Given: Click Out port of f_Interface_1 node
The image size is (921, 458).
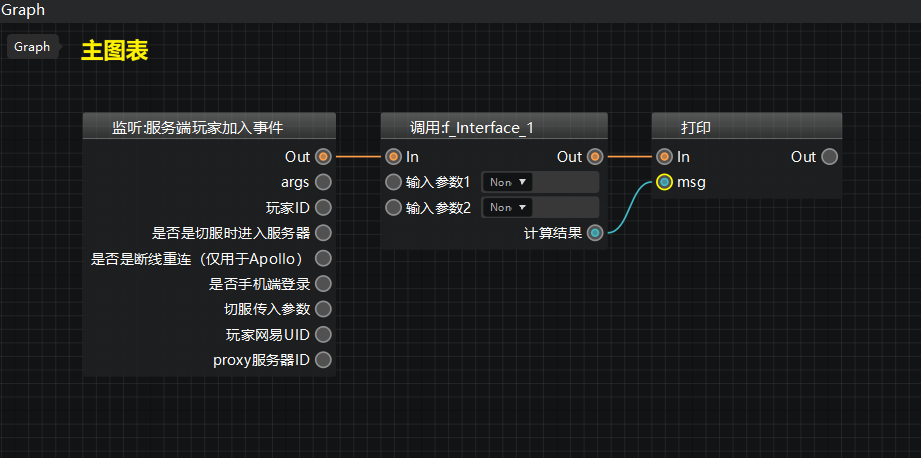Looking at the screenshot, I should [x=595, y=157].
